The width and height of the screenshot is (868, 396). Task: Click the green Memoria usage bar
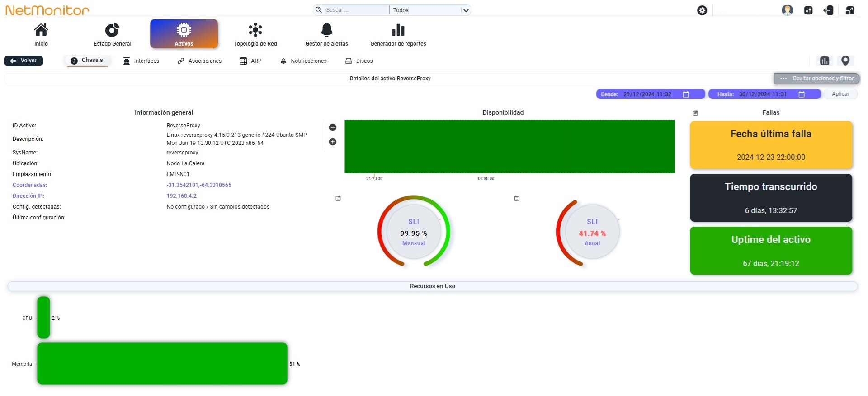[162, 363]
